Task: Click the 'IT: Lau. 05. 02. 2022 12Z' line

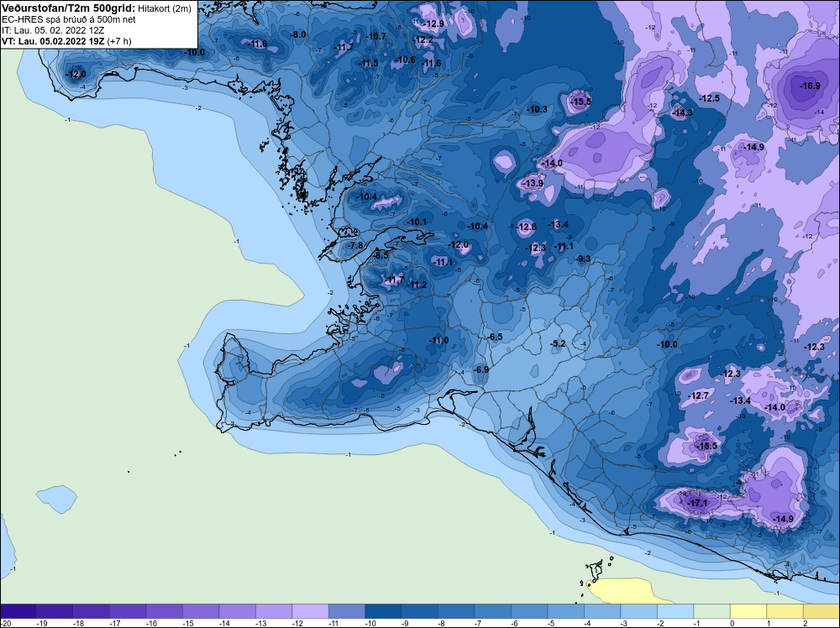Action: (x=53, y=30)
